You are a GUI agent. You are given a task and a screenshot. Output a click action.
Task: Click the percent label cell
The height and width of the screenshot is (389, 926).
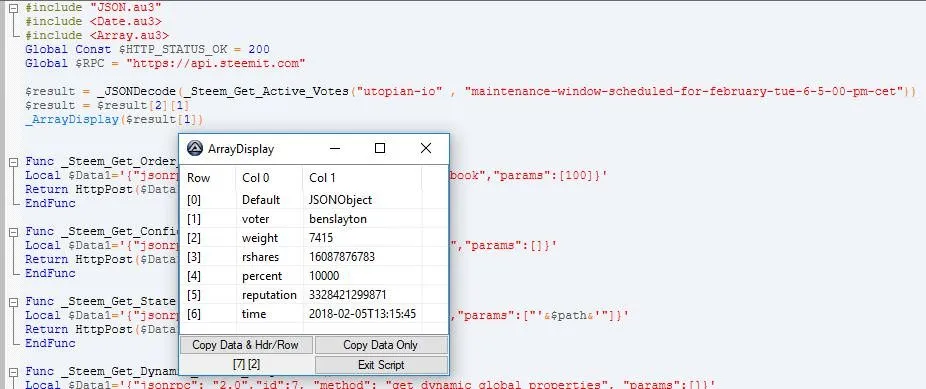coord(269,276)
